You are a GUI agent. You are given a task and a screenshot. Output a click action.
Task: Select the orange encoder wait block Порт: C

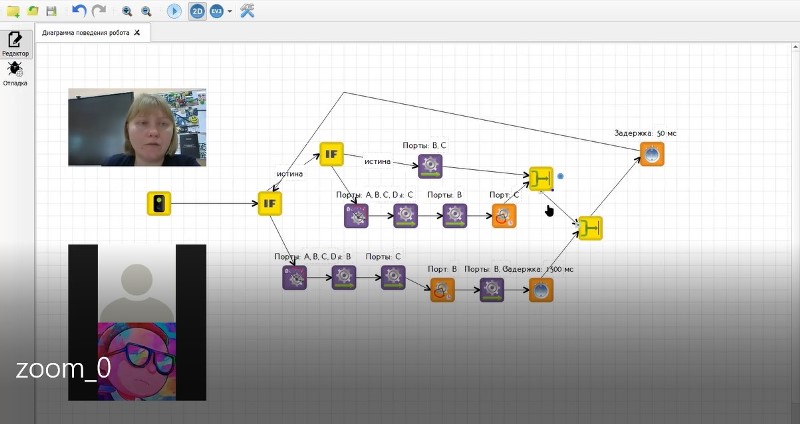505,215
